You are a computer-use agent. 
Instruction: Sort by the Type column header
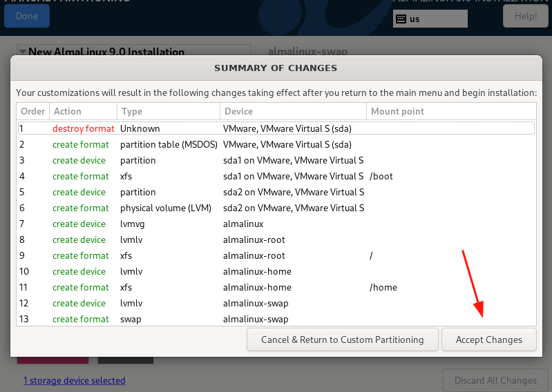coord(169,111)
